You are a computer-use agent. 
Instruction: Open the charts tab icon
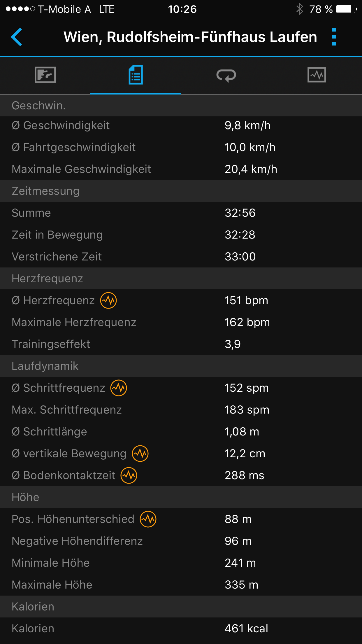[317, 75]
